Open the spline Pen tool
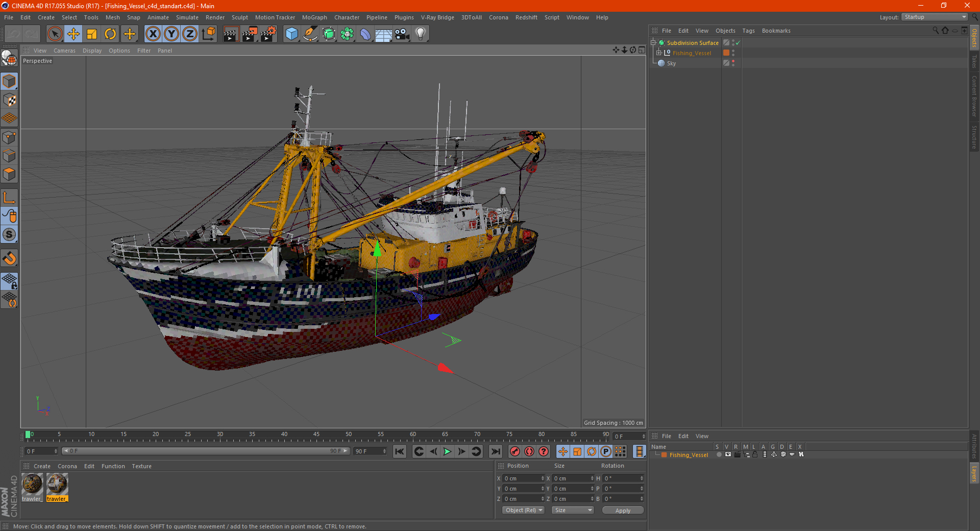This screenshot has width=980, height=531. pos(310,34)
